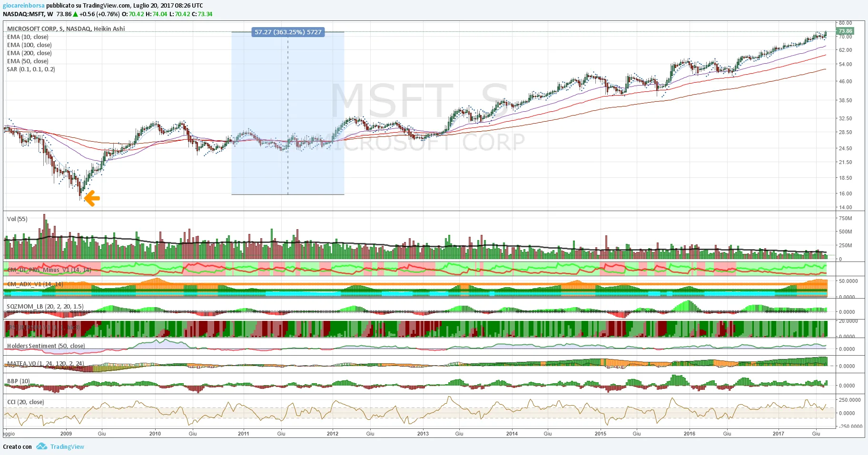Click the 250.0000 CCI axis value

coord(850,400)
